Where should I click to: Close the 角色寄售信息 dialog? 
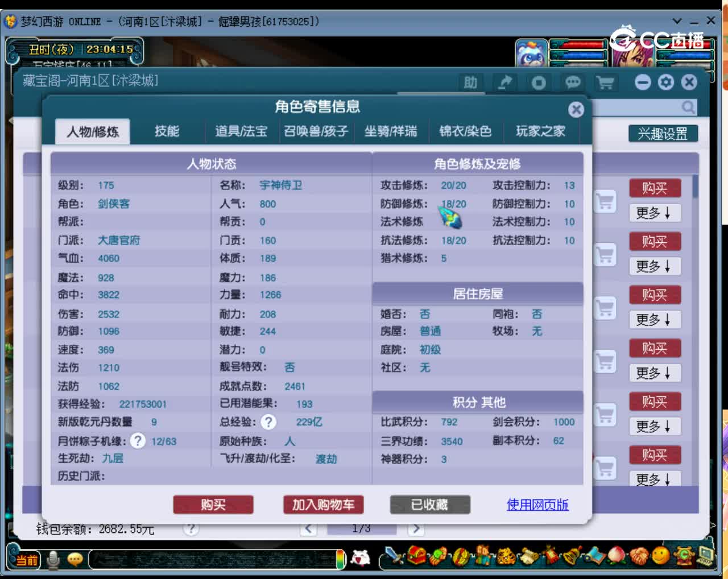point(576,109)
